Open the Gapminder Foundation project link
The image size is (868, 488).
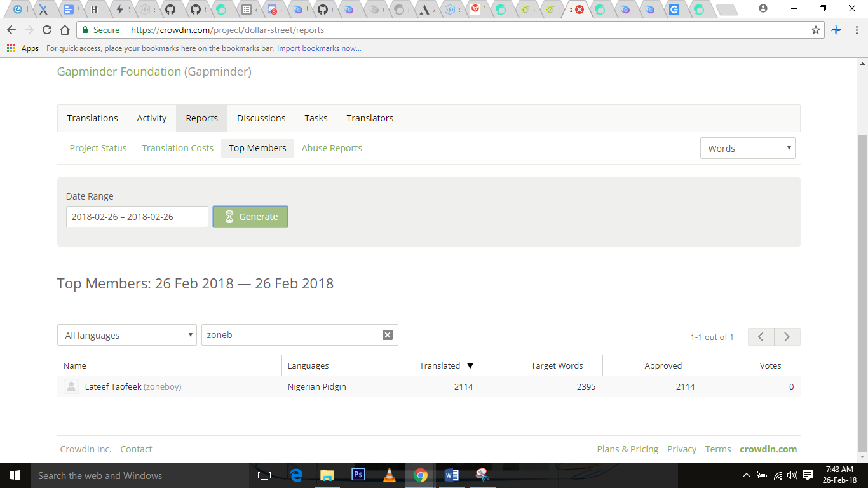[x=119, y=72]
